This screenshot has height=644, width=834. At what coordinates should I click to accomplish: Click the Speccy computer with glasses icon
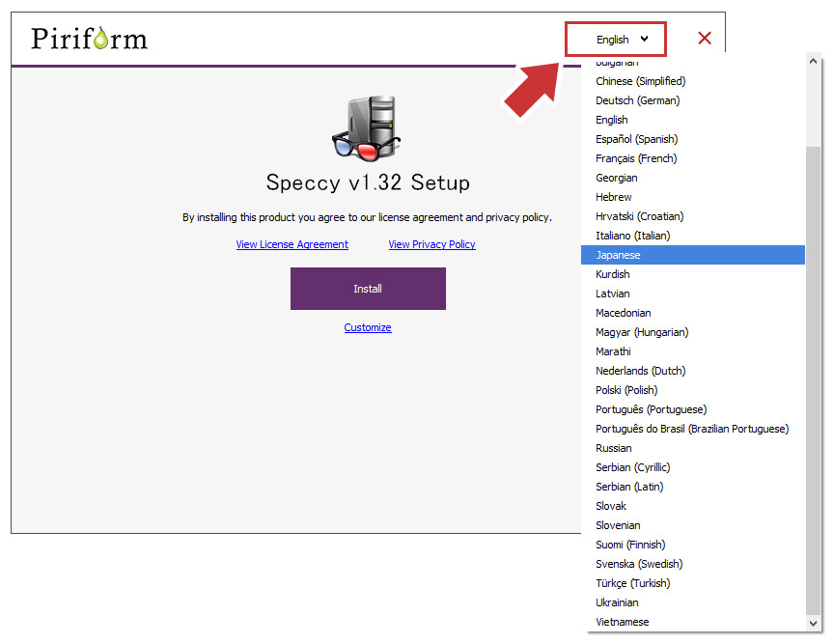[x=367, y=128]
